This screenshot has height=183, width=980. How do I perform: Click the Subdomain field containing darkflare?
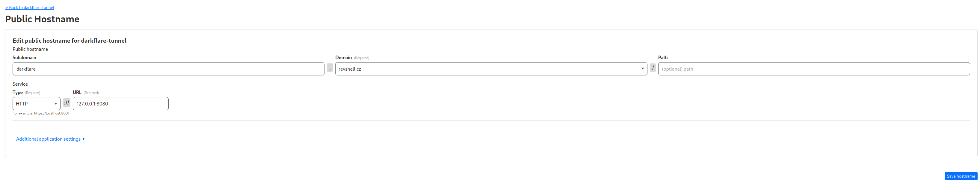pyautogui.click(x=167, y=69)
